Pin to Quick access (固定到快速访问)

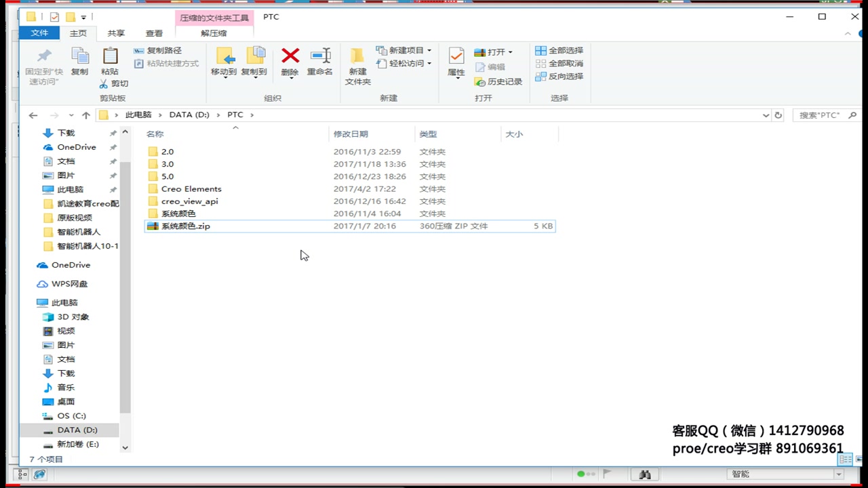coord(44,66)
